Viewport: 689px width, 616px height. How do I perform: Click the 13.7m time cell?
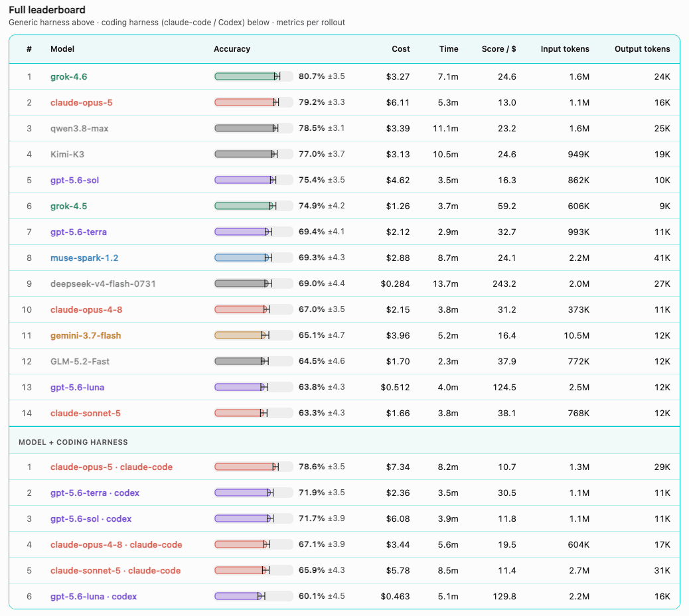coord(445,284)
